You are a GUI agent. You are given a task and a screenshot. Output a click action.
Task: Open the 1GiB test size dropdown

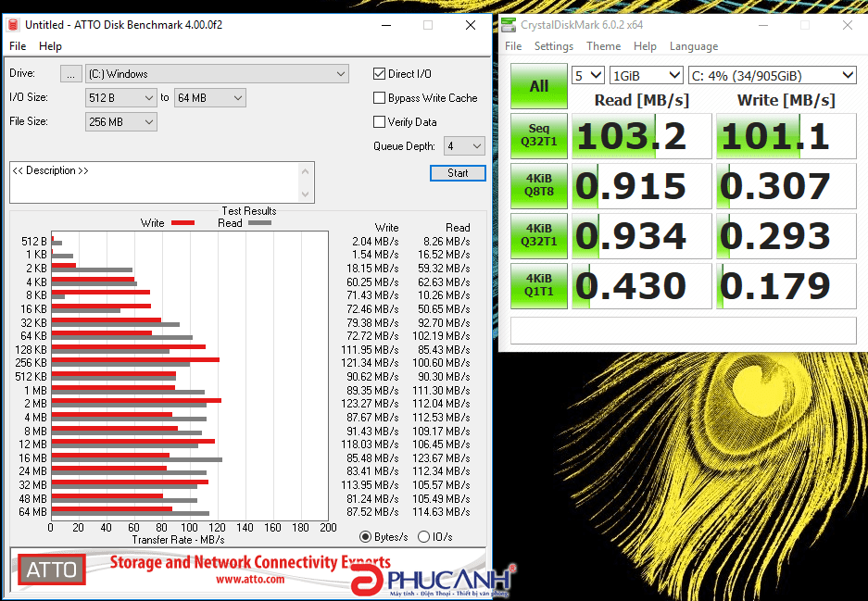click(x=646, y=76)
